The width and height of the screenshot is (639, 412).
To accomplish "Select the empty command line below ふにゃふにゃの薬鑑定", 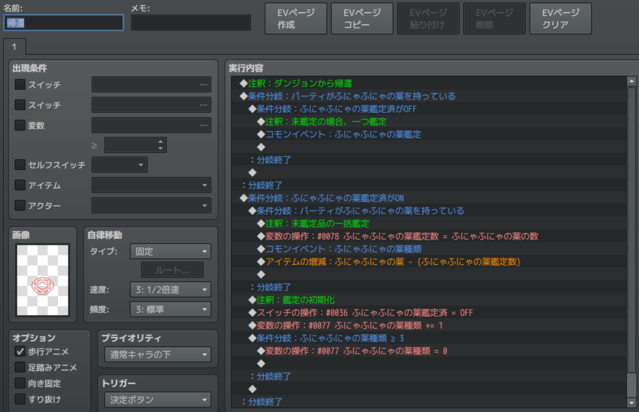I will [x=429, y=147].
